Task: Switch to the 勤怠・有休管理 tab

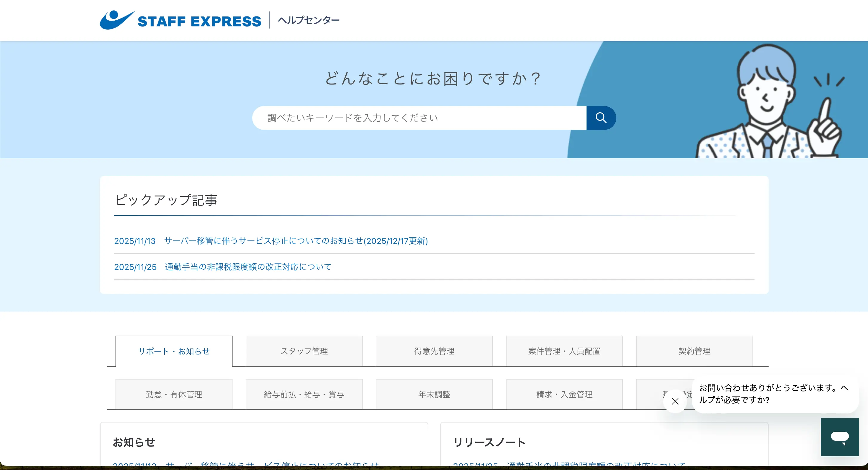Action: coord(173,394)
